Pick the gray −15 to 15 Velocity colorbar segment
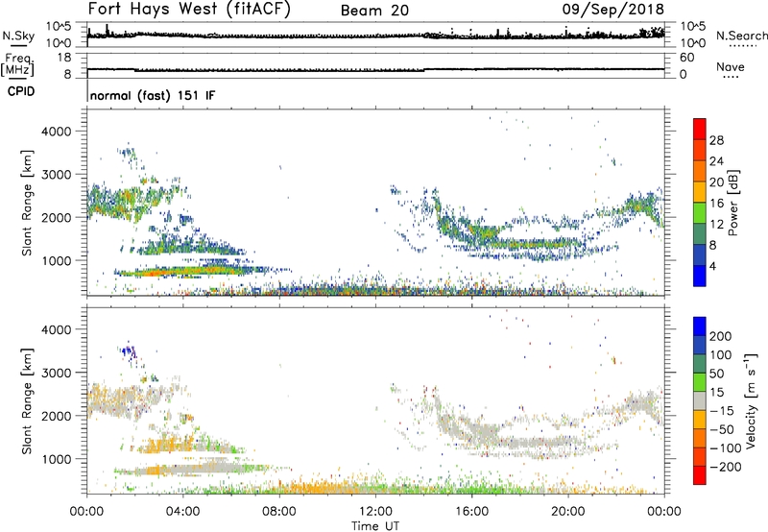 [x=700, y=400]
